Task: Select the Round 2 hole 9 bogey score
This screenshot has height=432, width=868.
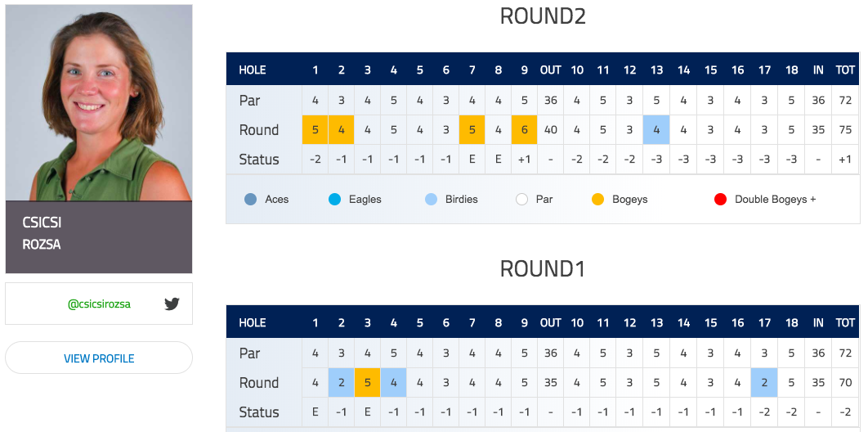Action: tap(524, 129)
